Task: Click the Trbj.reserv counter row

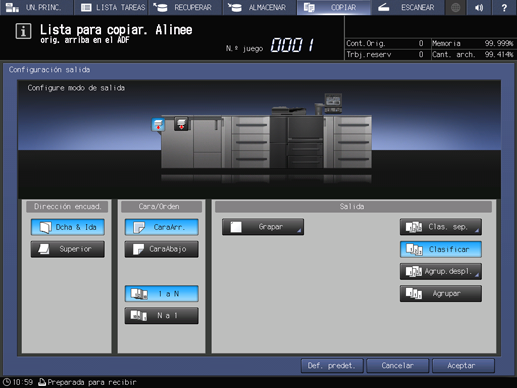Action: 385,54
